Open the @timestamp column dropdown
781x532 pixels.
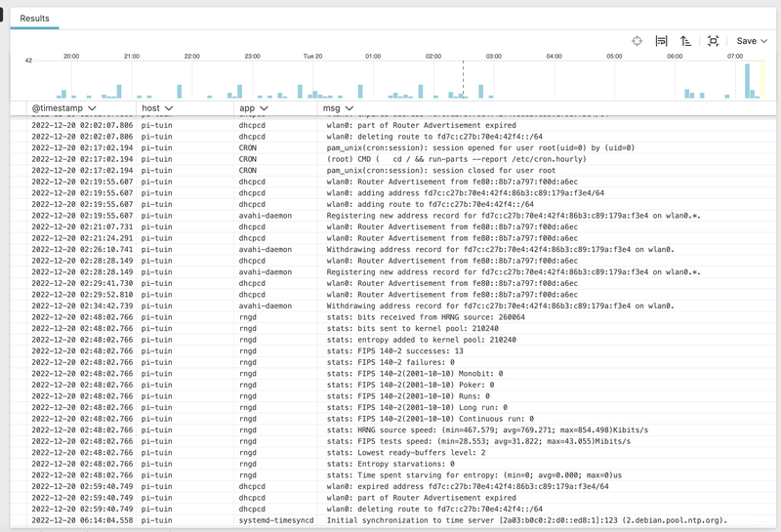(x=92, y=108)
